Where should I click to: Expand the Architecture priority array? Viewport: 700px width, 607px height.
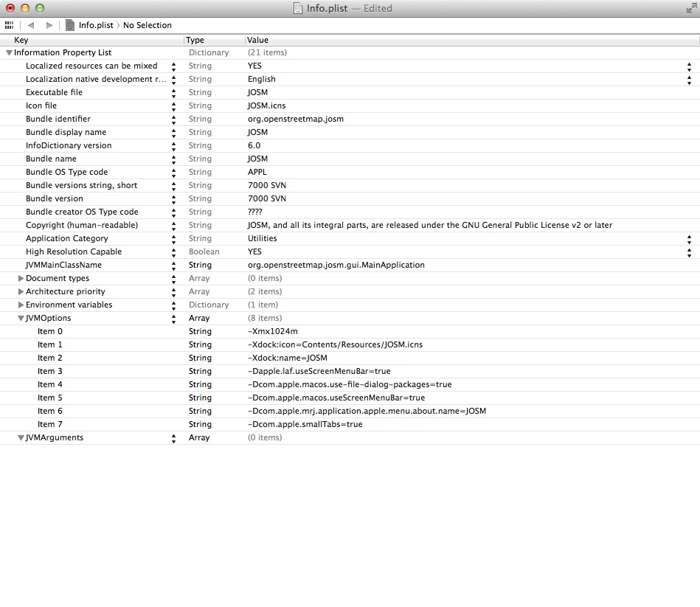(21, 291)
